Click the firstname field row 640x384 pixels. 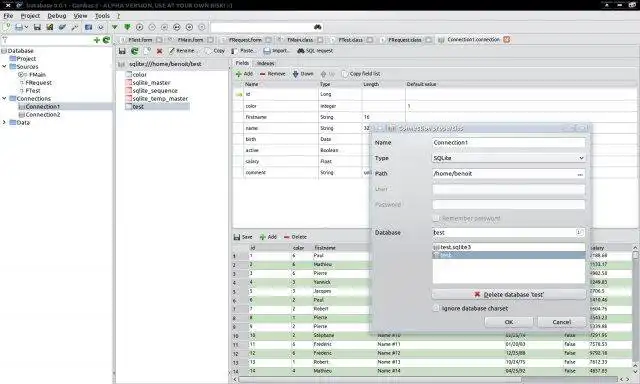(434, 117)
